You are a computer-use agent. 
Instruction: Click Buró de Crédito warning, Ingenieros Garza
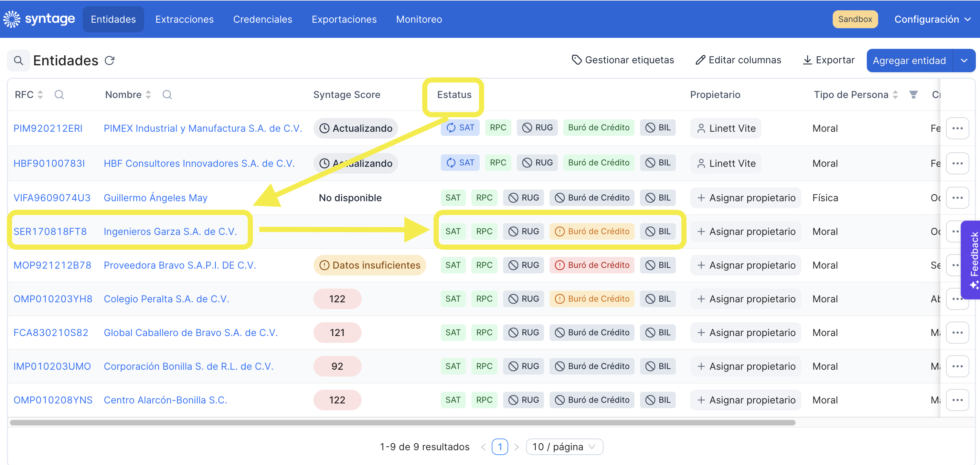coord(592,231)
